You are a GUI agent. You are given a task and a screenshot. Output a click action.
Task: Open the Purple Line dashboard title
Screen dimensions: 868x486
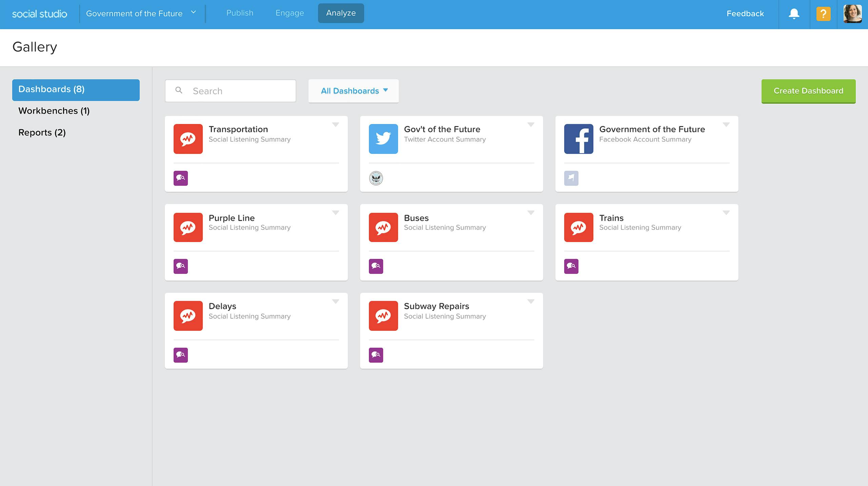tap(232, 218)
